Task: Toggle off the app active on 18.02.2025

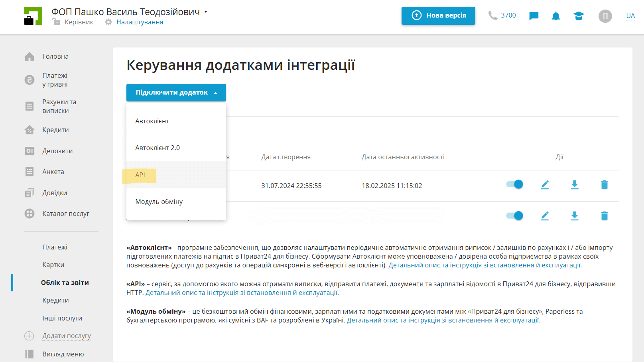Action: click(514, 184)
